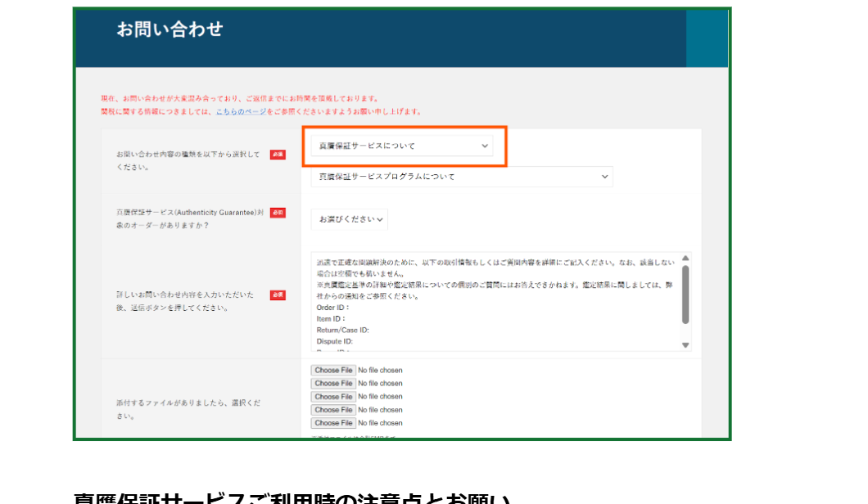Click the third Choose File button
This screenshot has height=504, width=868.
[332, 396]
